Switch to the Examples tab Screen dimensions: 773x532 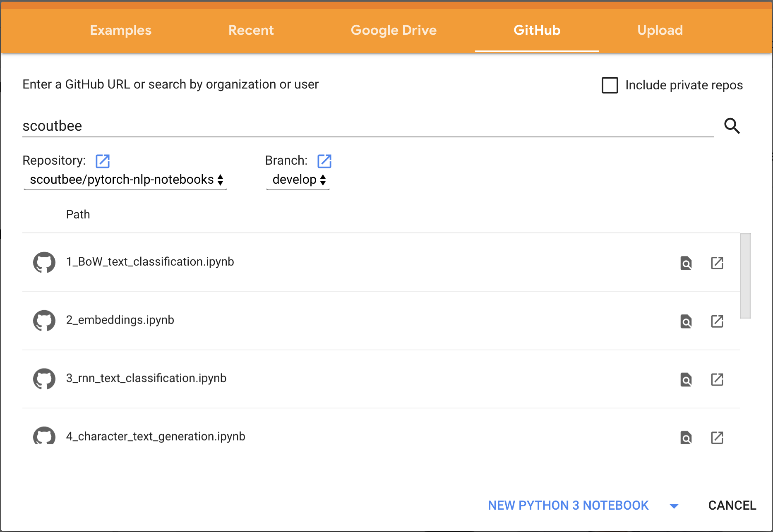(x=121, y=30)
